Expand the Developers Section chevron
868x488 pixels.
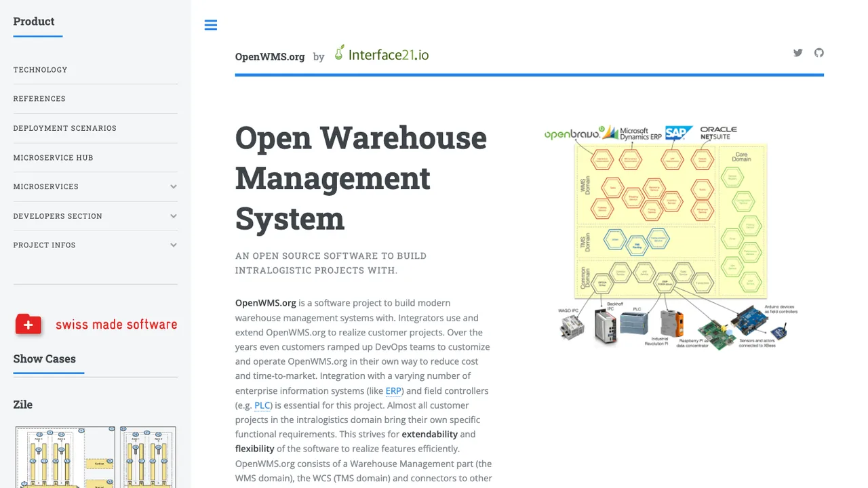coord(174,216)
